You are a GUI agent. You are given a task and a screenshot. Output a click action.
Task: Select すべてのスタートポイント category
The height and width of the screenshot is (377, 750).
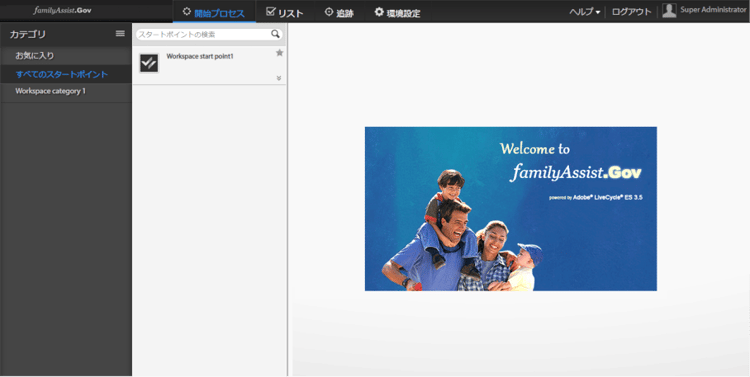66,74
